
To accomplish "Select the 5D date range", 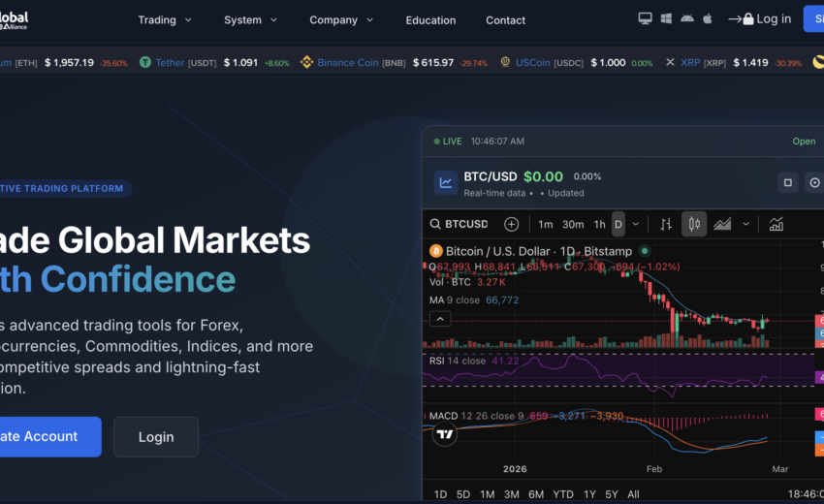I will (x=463, y=494).
